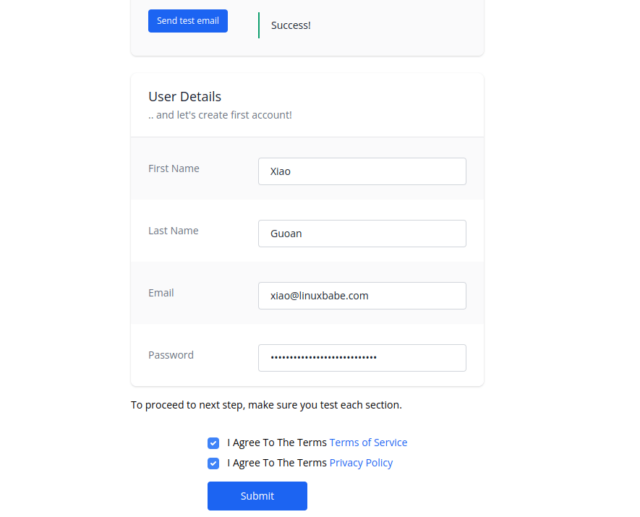Select the Email field showing xiao@linuxbabe.com
The image size is (640, 517).
[x=361, y=295]
